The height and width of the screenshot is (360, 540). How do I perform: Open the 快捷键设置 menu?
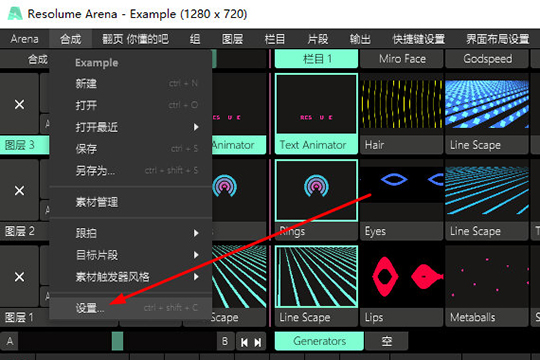[x=419, y=39]
